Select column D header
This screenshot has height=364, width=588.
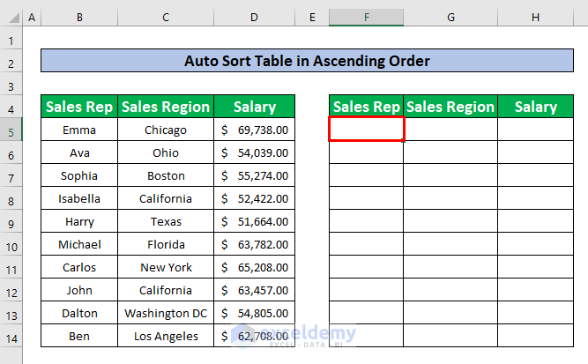click(x=254, y=18)
